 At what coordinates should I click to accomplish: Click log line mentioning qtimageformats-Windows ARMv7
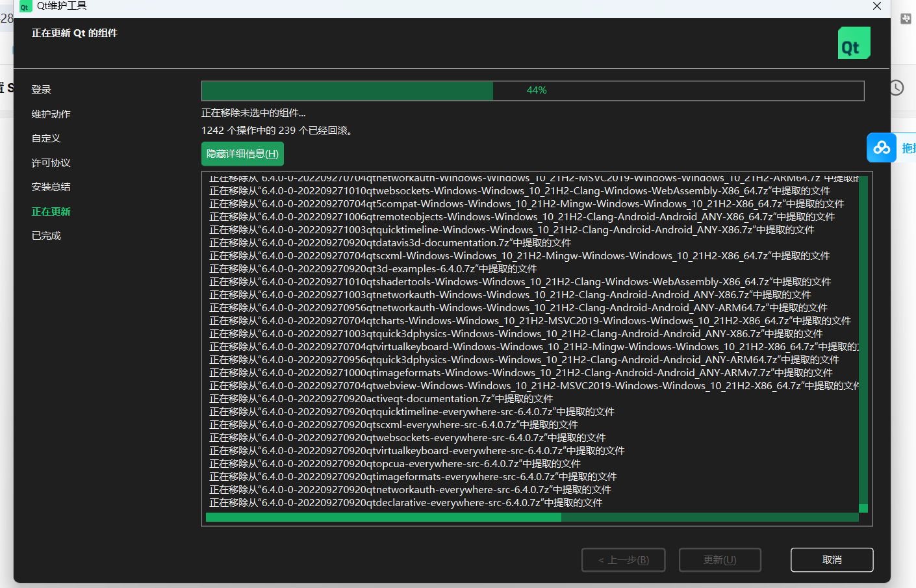521,373
